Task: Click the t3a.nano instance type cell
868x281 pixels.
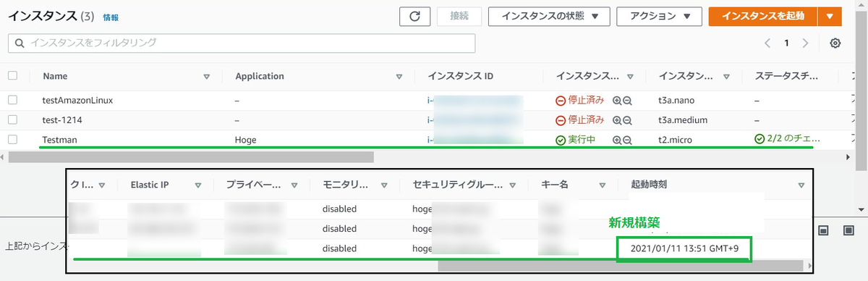Action: click(x=676, y=101)
